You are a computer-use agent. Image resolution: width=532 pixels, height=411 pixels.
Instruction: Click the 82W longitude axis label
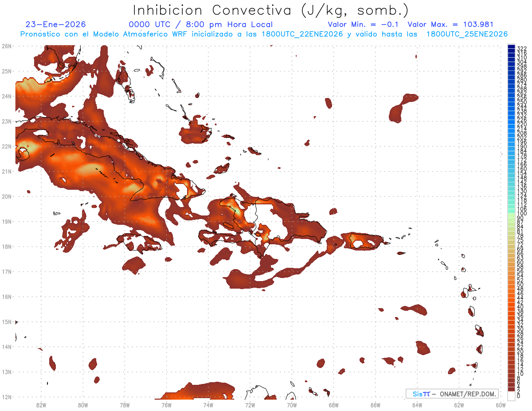pyautogui.click(x=41, y=405)
